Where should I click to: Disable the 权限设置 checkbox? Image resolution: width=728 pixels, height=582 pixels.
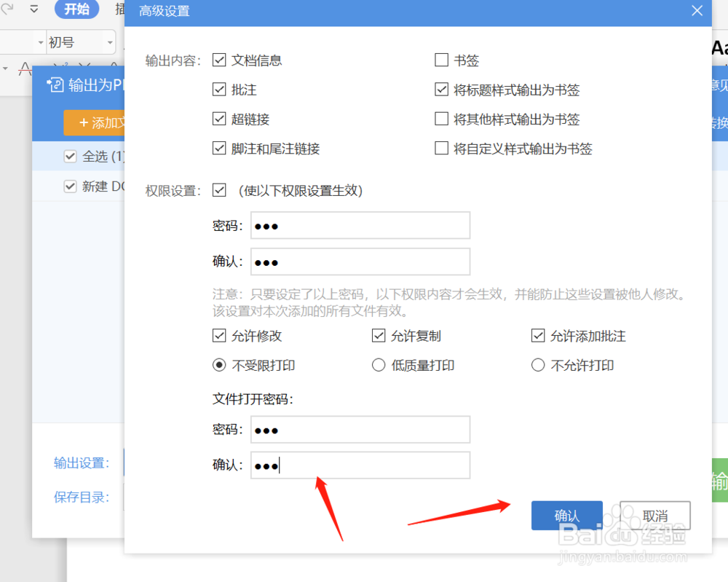(x=219, y=189)
